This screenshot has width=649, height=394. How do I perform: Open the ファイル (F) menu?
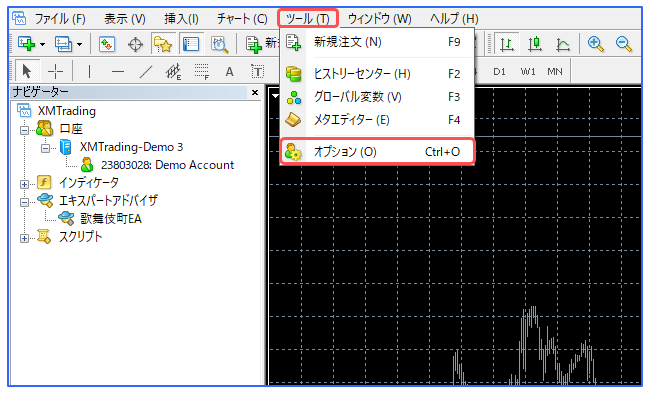coord(60,19)
